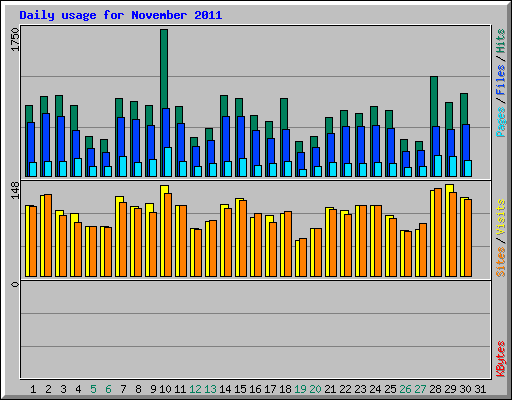Select the blue "Files" legend label

pos(501,79)
